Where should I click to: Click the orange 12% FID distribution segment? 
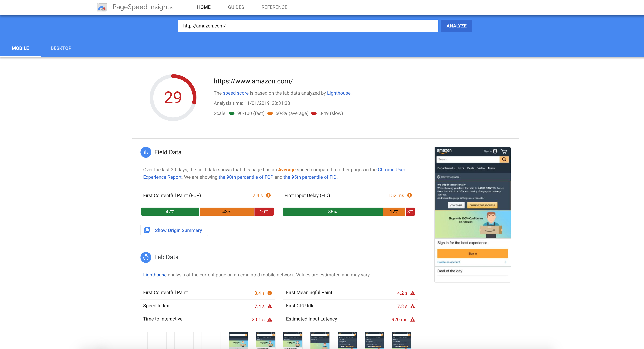pos(394,212)
